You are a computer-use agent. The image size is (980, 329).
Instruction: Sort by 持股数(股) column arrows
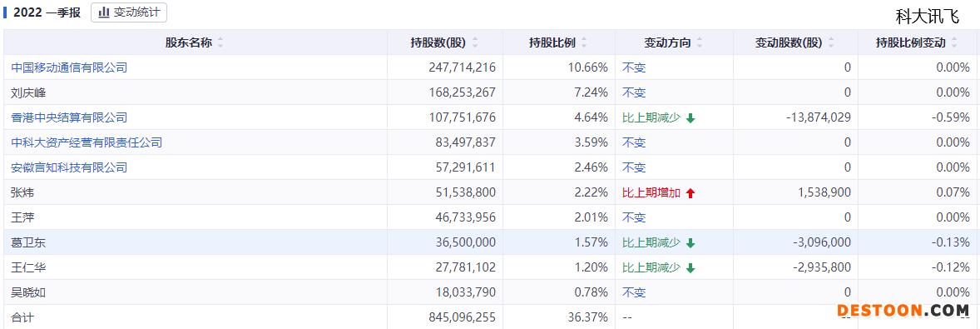[x=476, y=43]
